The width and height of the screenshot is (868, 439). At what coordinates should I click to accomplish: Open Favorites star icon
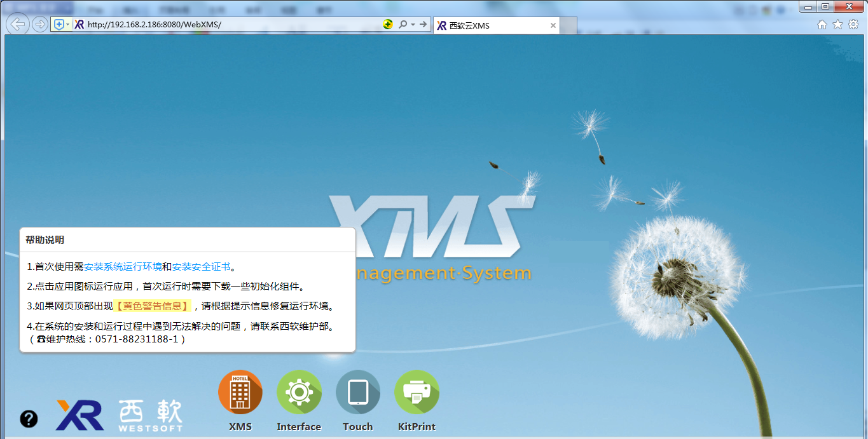pyautogui.click(x=837, y=24)
